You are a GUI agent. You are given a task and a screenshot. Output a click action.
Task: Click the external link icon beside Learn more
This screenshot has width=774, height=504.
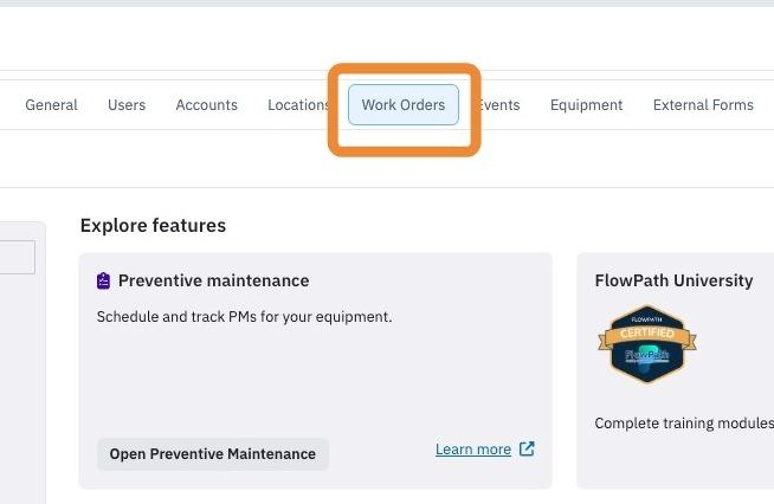(x=527, y=449)
